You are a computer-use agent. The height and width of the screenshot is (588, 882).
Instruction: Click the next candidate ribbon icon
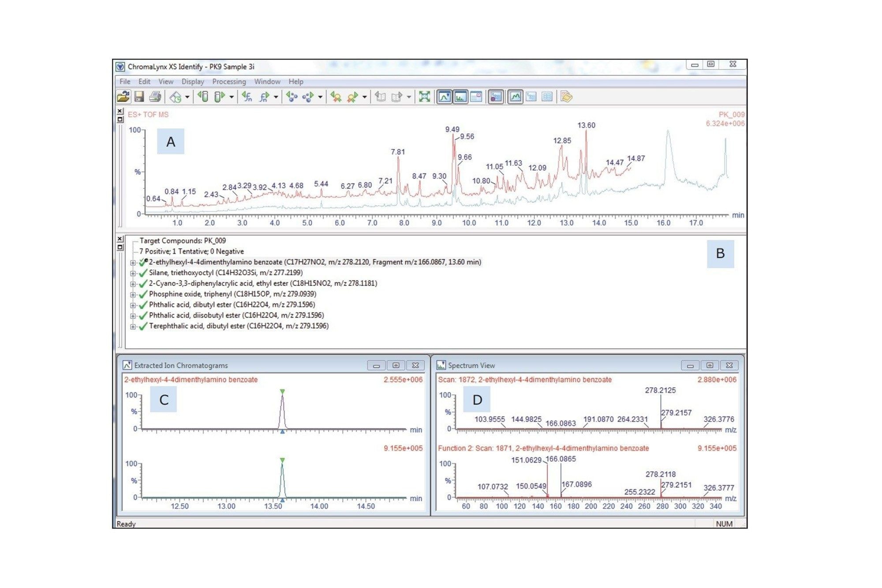[352, 97]
